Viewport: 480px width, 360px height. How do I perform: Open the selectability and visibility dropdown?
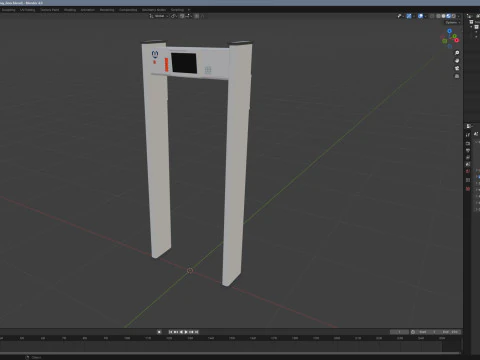tap(401, 16)
